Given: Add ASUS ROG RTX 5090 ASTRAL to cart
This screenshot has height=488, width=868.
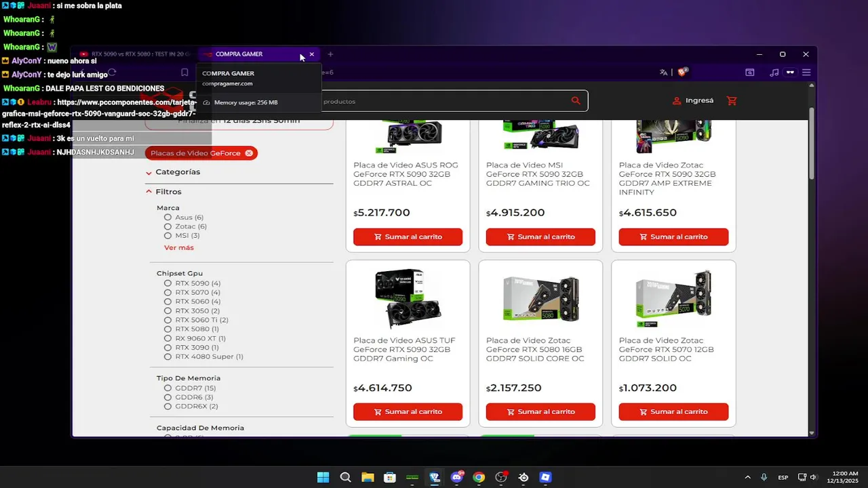Looking at the screenshot, I should tap(408, 237).
